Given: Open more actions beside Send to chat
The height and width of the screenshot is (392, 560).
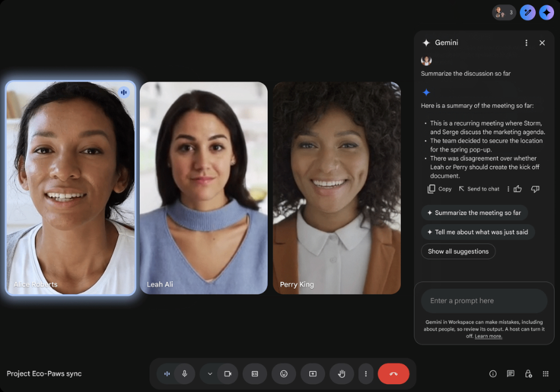Looking at the screenshot, I should tap(508, 189).
